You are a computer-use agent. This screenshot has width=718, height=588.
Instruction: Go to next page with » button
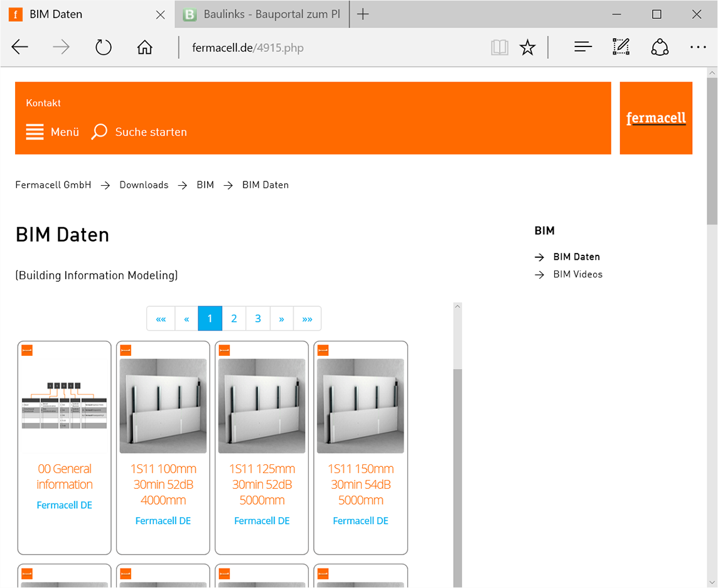pos(282,318)
